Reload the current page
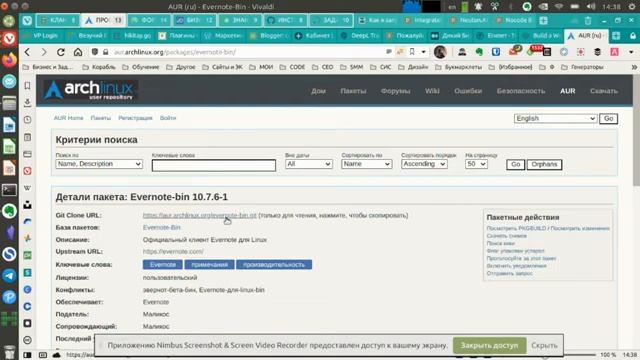Image resolution: width=640 pixels, height=360 pixels. pyautogui.click(x=61, y=52)
